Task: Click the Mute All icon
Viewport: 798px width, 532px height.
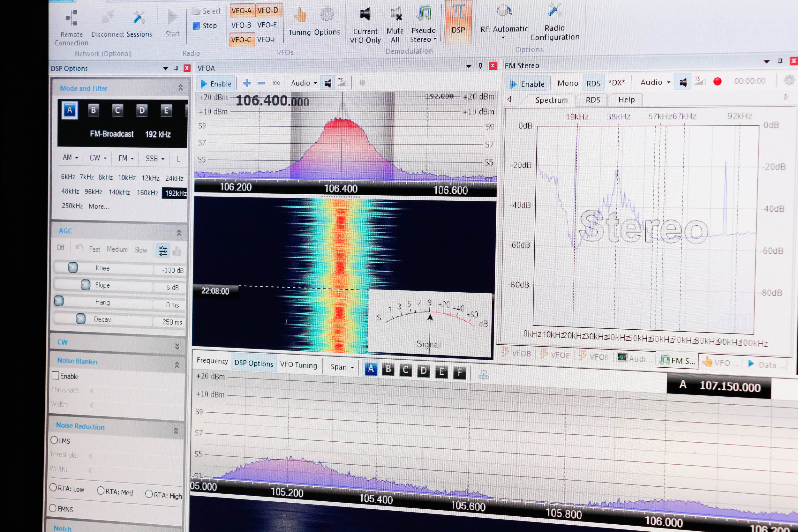Action: pos(395,25)
